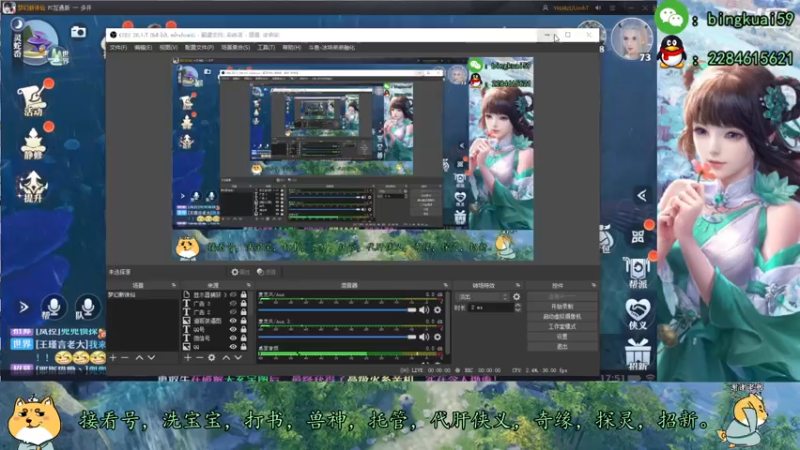
Task: Open source properties gear in Sources toolbar
Action: tap(212, 358)
